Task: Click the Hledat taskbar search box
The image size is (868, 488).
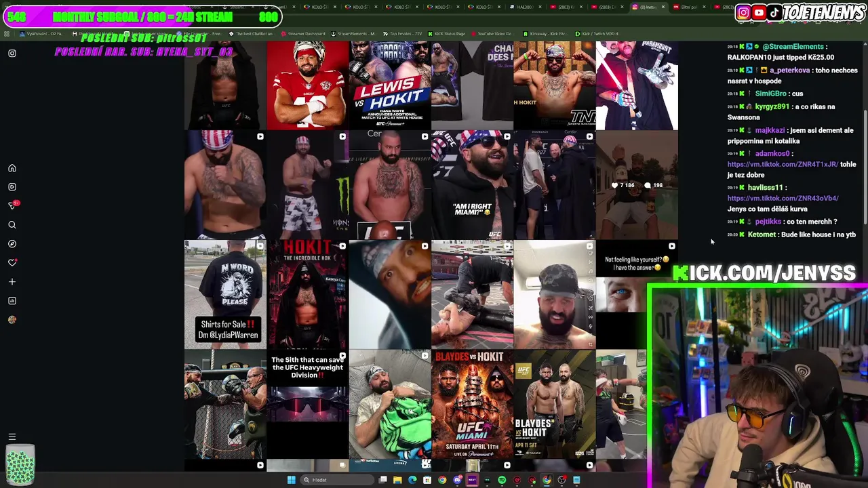Action: point(336,480)
